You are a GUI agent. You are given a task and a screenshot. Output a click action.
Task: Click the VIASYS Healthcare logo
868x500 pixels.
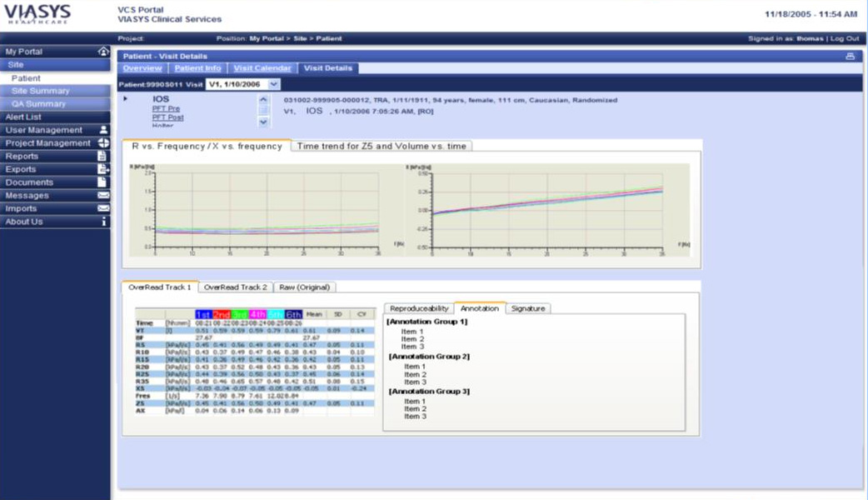point(37,14)
